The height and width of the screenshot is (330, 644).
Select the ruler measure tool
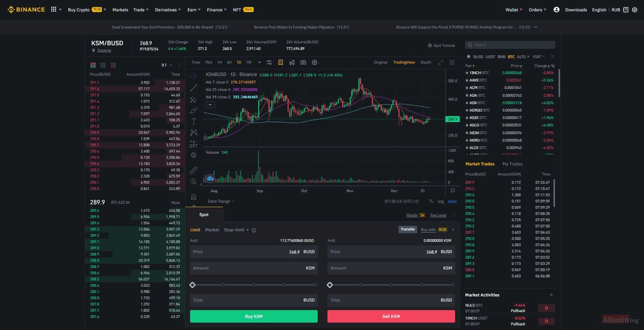194,170
